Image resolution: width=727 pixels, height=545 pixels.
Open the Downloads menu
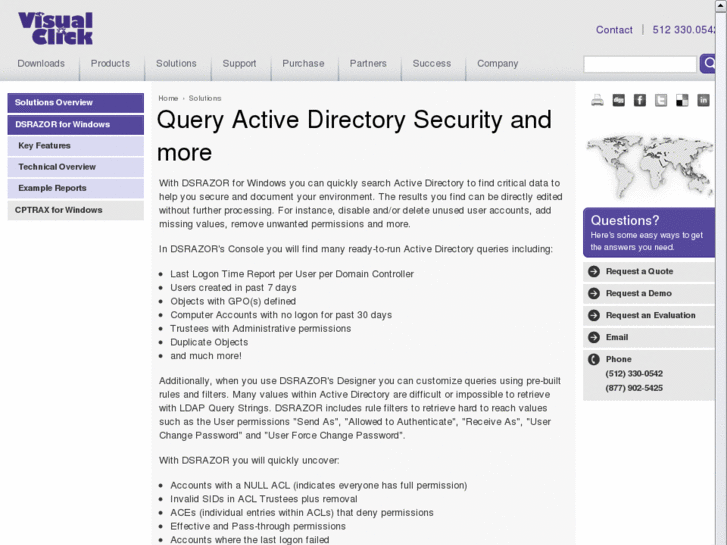41,64
